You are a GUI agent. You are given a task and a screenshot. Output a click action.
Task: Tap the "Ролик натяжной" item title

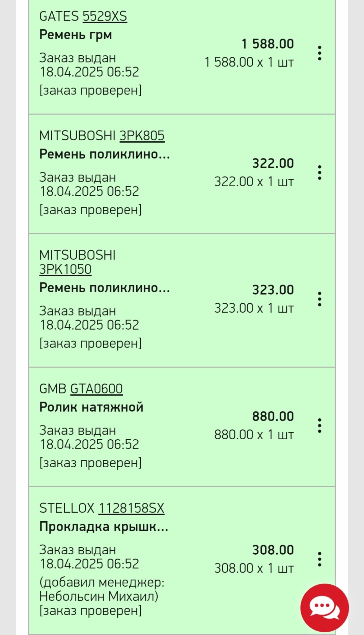click(x=91, y=407)
